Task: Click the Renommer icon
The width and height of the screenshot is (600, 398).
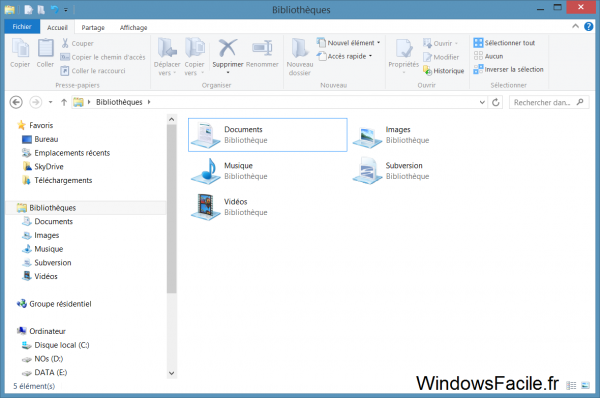Action: coord(262,48)
